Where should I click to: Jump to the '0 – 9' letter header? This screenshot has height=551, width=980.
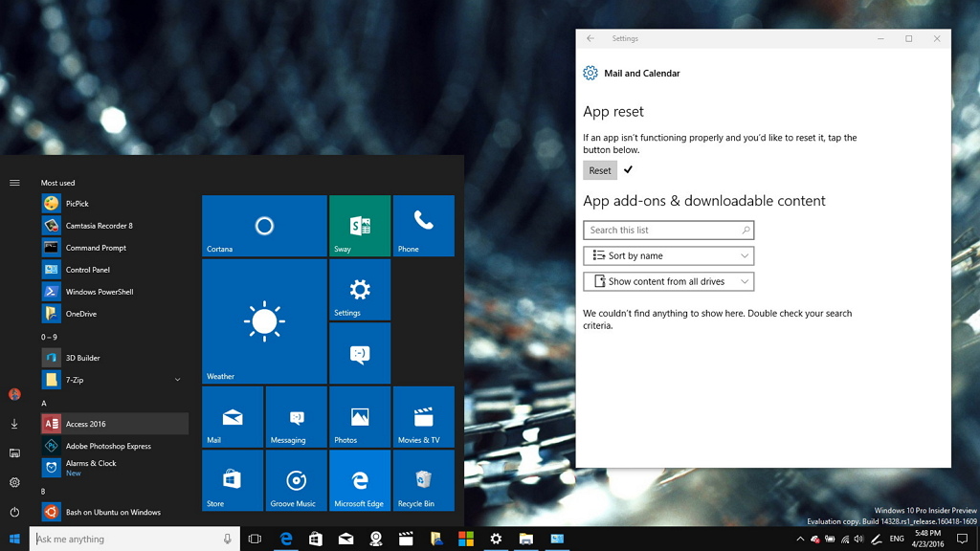(49, 337)
